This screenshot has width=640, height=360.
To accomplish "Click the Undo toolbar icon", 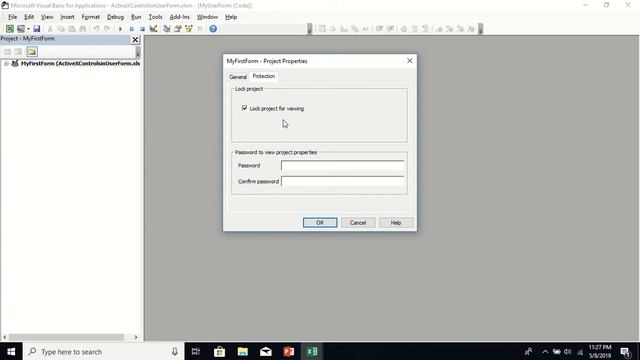I will (96, 29).
